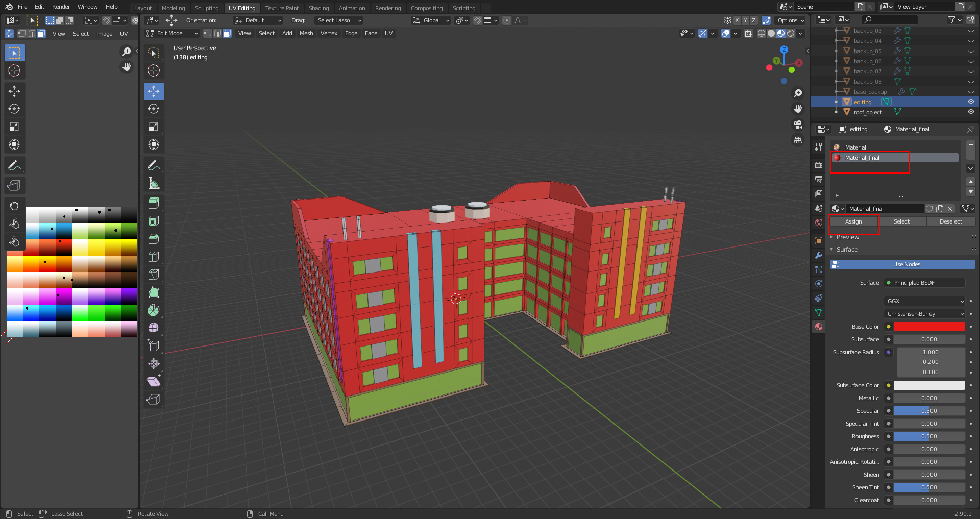Remove material slot with minus button
980x519 pixels.
[x=971, y=155]
